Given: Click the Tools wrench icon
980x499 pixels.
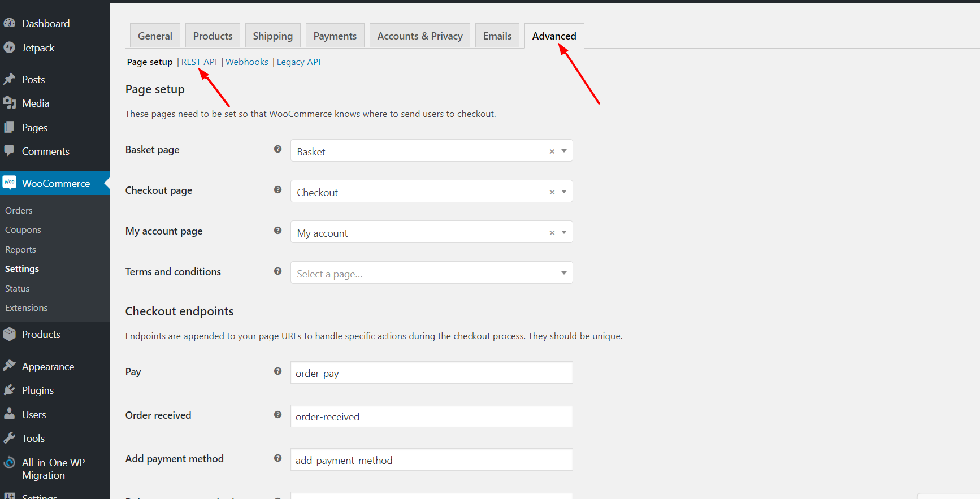Looking at the screenshot, I should pos(9,438).
